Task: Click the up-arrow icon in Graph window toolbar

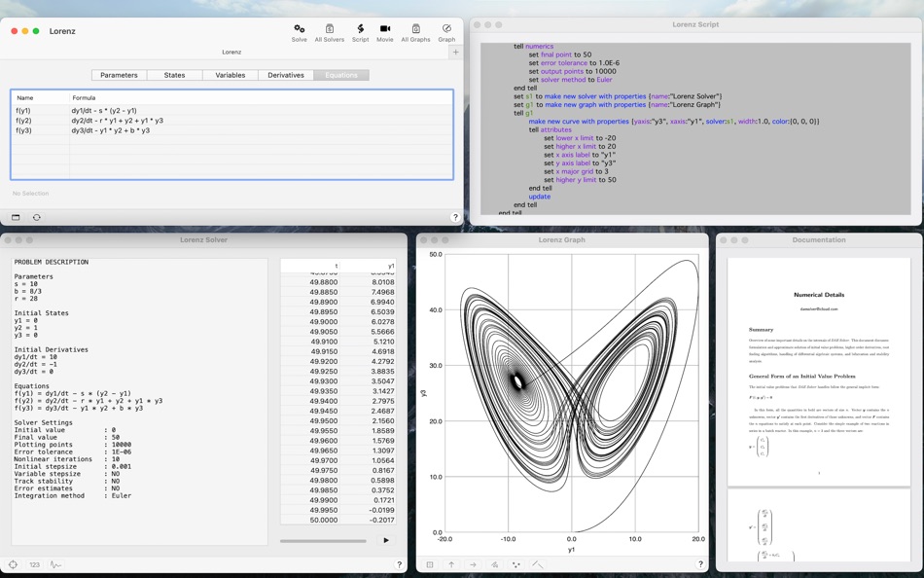Action: tap(451, 563)
